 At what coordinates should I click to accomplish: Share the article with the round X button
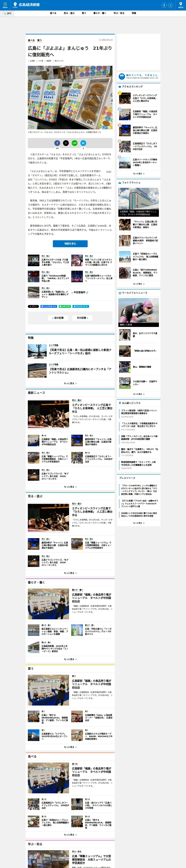pos(66,143)
